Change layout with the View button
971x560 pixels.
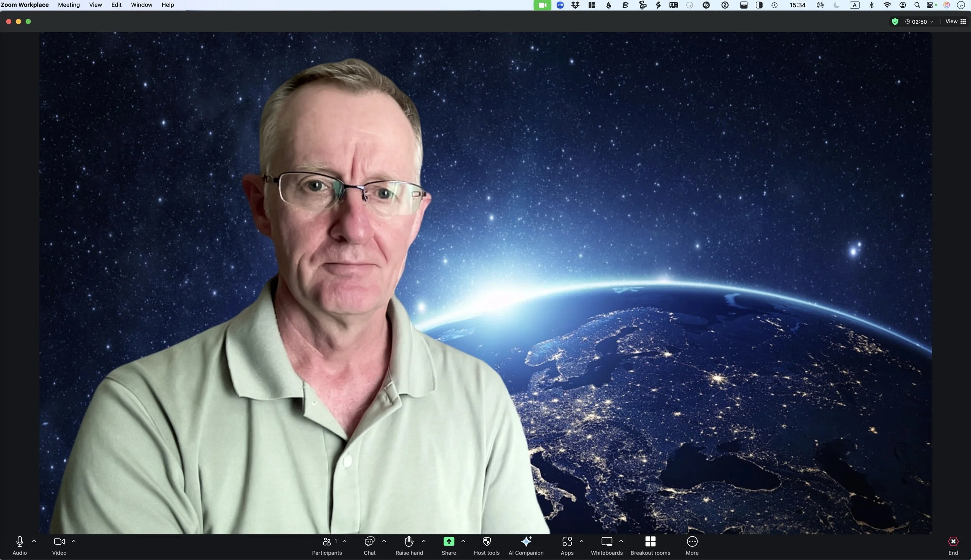(955, 22)
